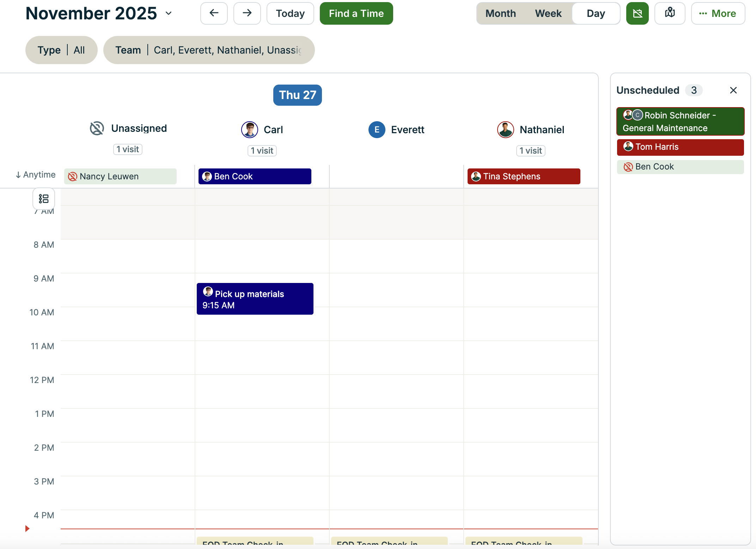Open the Type filter dropdown

(x=61, y=50)
